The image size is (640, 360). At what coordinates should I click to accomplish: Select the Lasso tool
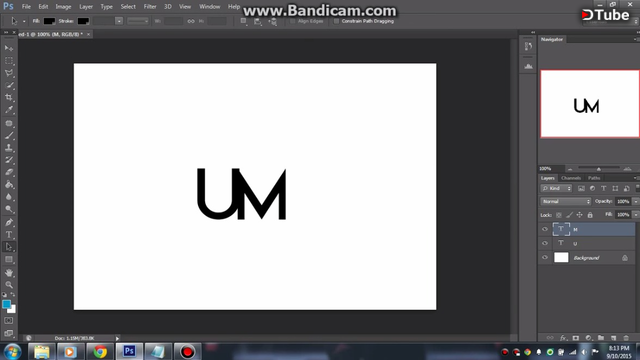9,73
